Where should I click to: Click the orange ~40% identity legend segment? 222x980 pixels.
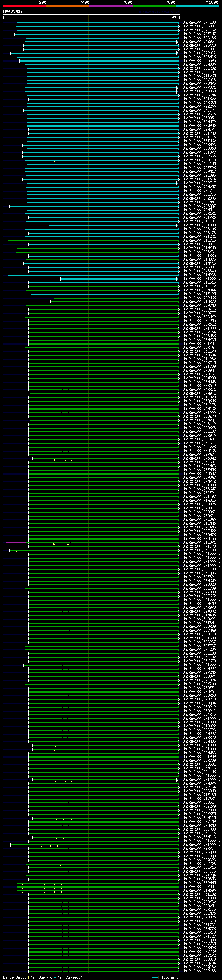68,6
